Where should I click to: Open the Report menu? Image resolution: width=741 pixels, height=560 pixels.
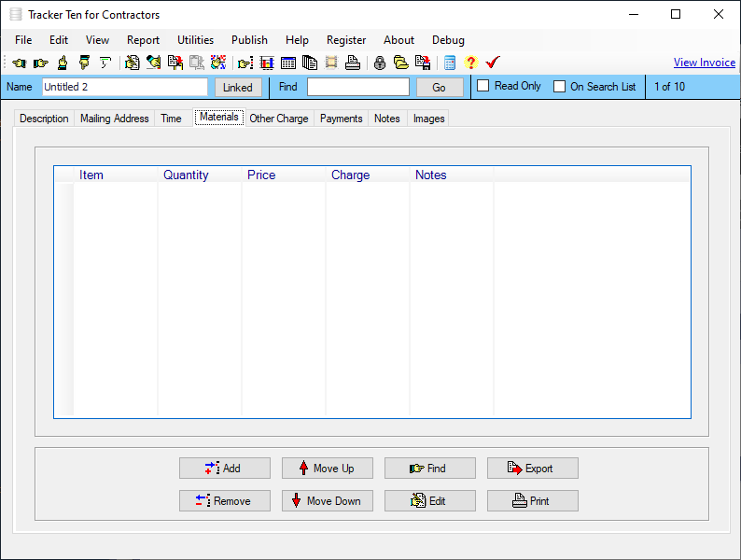click(143, 40)
